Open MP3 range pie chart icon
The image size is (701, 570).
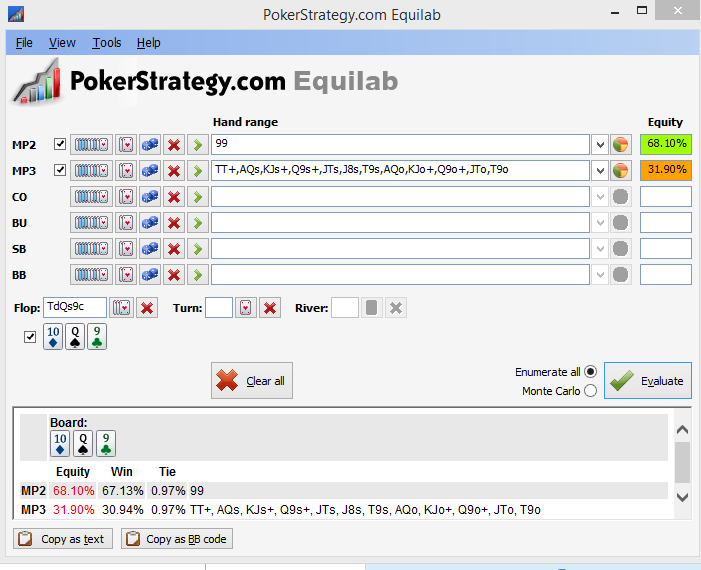click(621, 170)
